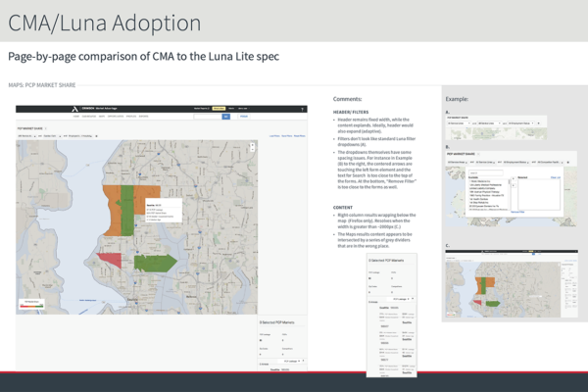The width and height of the screenshot is (588, 392).
Task: Open the first filter dropdown above the main map
Action: point(26,136)
